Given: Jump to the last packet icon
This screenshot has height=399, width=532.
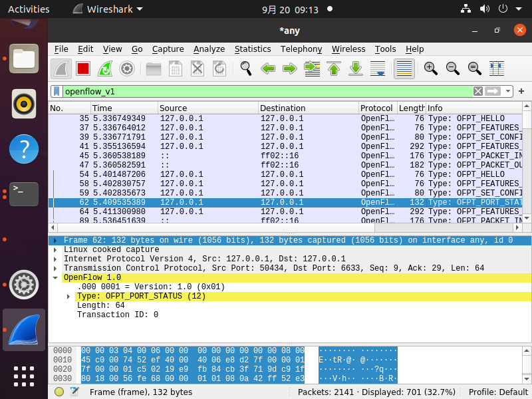Looking at the screenshot, I should coord(356,69).
